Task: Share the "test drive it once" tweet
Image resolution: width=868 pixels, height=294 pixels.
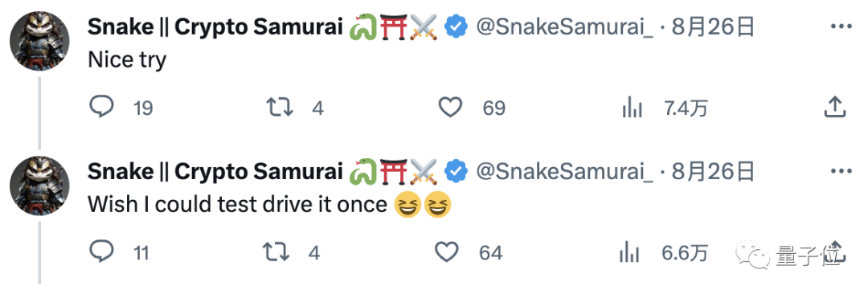Action: click(x=833, y=253)
